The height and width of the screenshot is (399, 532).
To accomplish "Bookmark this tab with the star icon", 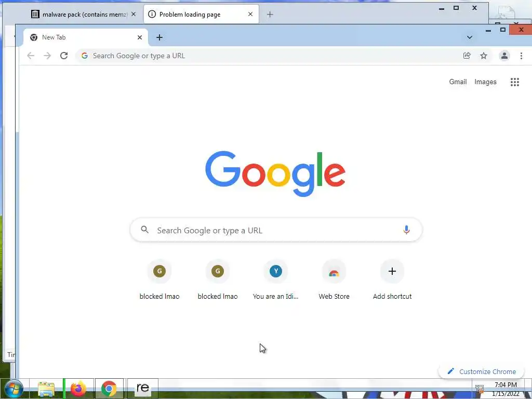I will (484, 56).
